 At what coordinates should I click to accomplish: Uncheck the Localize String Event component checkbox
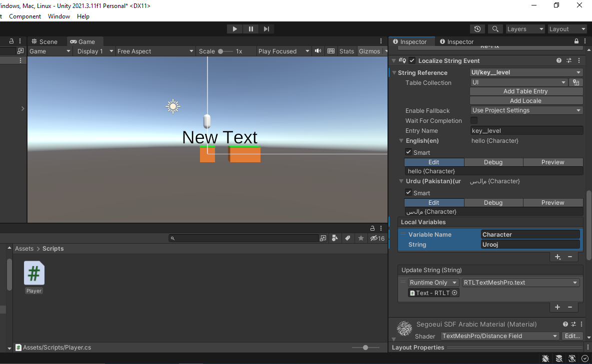(412, 60)
